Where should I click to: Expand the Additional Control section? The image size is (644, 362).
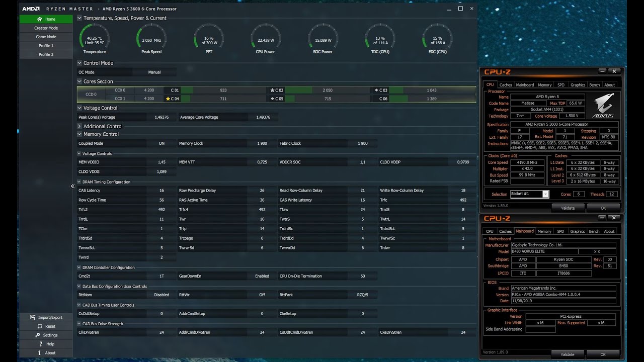79,126
